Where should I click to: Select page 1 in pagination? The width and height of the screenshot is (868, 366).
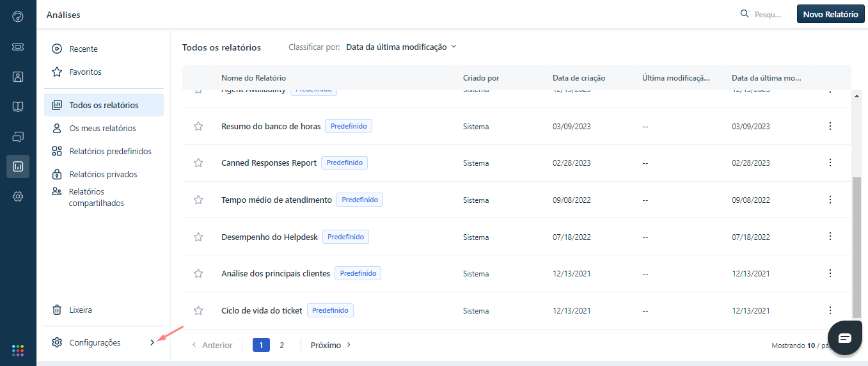pyautogui.click(x=261, y=345)
